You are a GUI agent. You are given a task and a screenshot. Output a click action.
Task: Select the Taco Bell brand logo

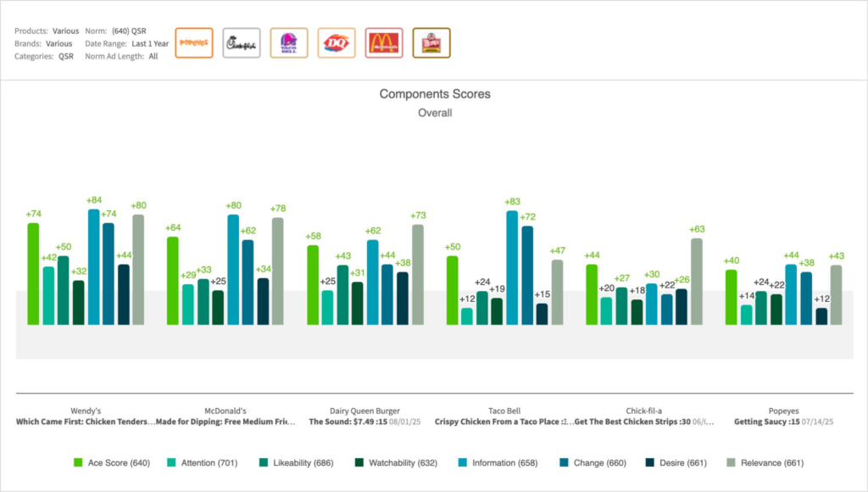pyautogui.click(x=289, y=42)
